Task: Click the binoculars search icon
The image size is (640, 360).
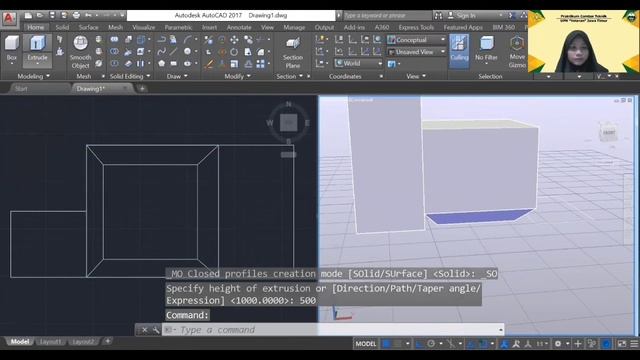Action: pyautogui.click(x=438, y=16)
